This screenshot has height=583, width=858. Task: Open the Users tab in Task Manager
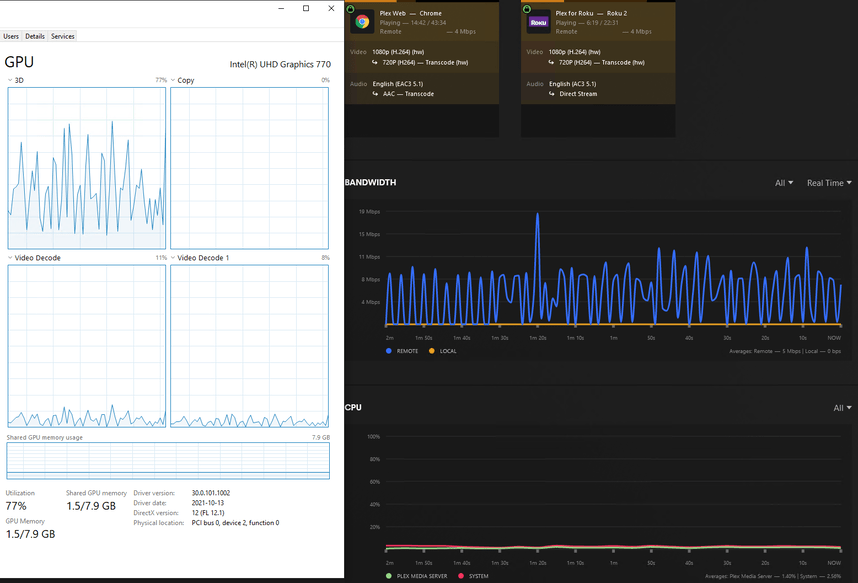point(11,36)
